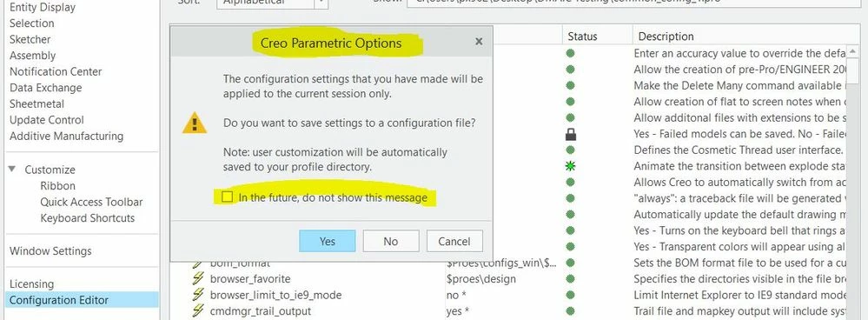Open the Licensing category
The width and height of the screenshot is (868, 320).
(x=31, y=283)
